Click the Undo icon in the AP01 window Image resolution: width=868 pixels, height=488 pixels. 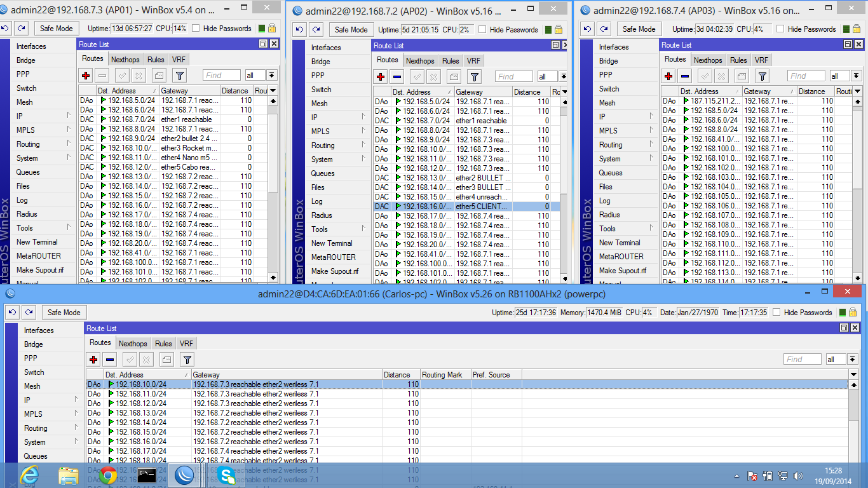tap(5, 28)
